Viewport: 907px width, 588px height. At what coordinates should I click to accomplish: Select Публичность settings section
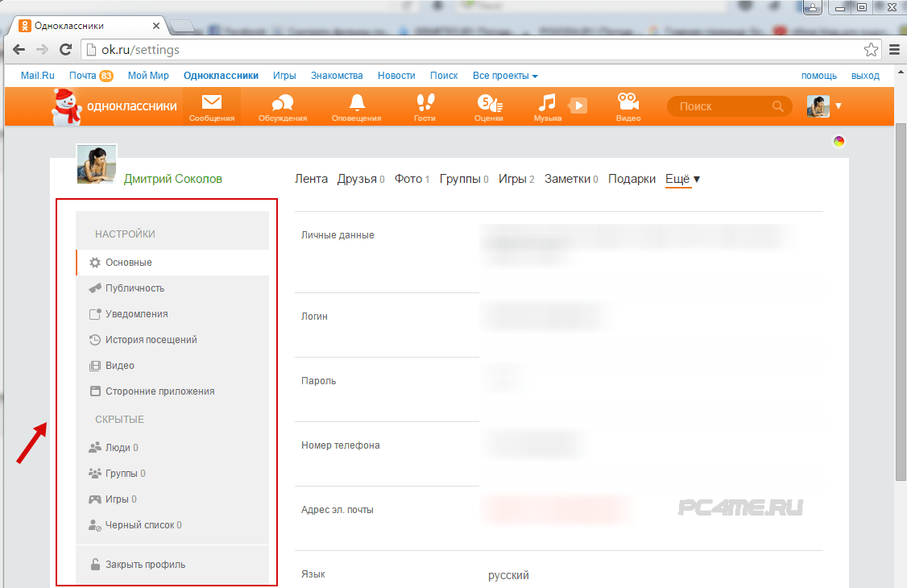[135, 288]
